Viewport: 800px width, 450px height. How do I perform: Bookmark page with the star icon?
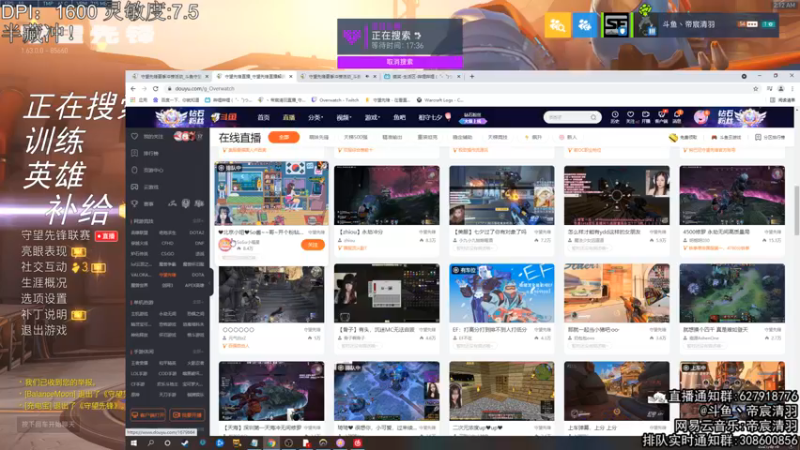pyautogui.click(x=756, y=88)
